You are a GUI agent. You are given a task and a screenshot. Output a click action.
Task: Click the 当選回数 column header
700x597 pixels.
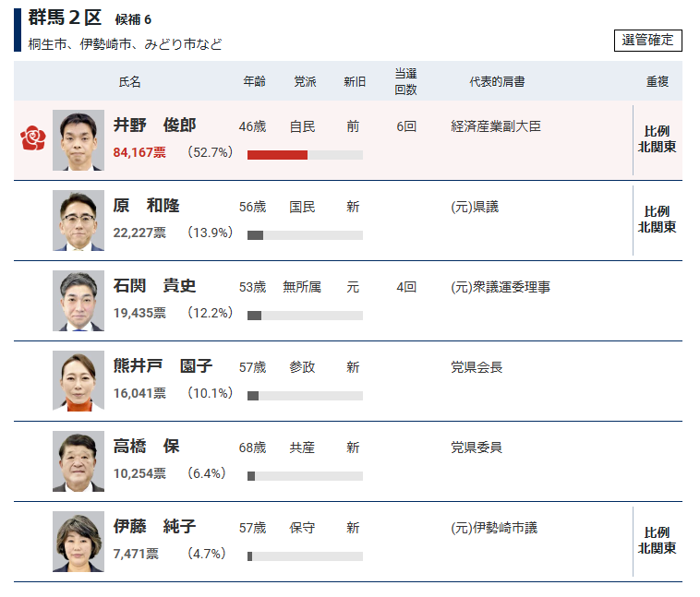(405, 81)
